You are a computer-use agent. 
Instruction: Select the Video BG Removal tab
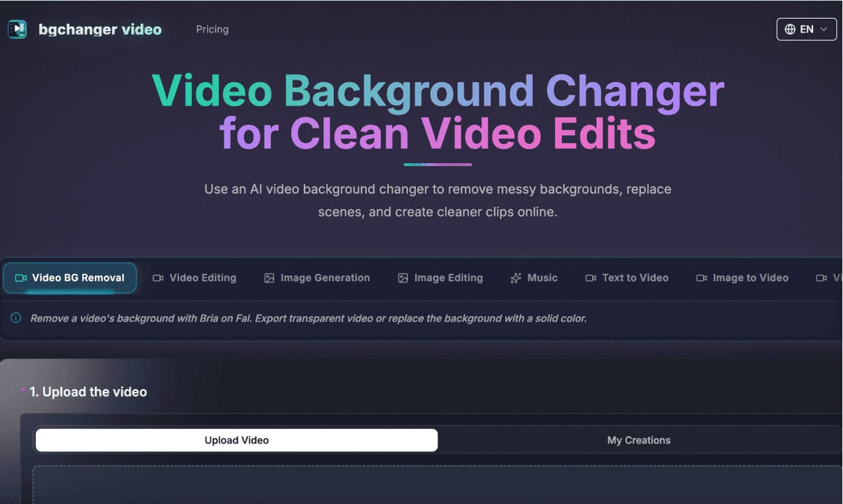click(70, 278)
